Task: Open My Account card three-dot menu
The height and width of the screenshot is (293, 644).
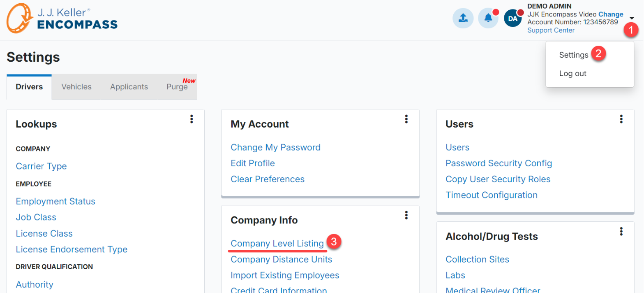Action: coord(406,119)
